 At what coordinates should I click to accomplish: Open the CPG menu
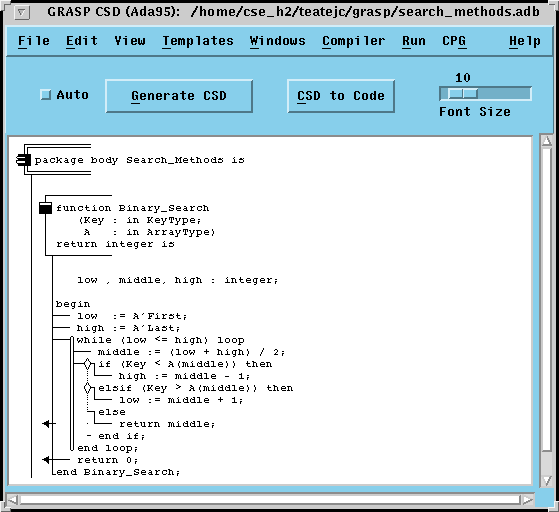454,41
